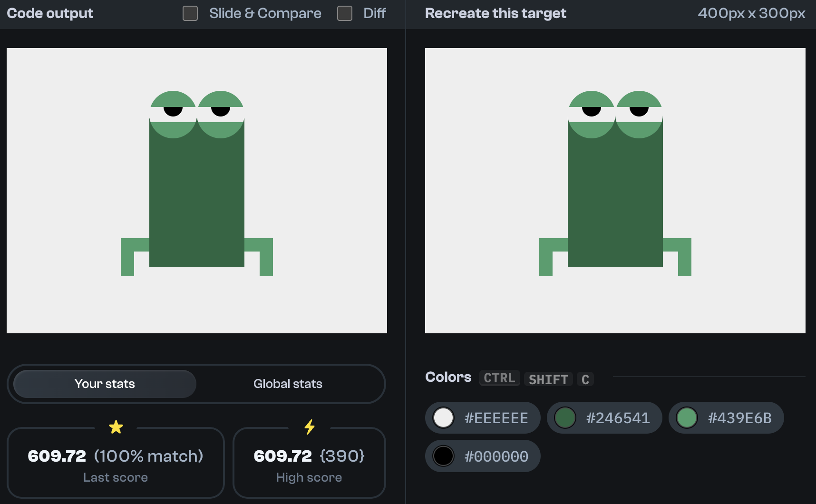Click the white circle in the #EEEEEE swatch

(444, 417)
